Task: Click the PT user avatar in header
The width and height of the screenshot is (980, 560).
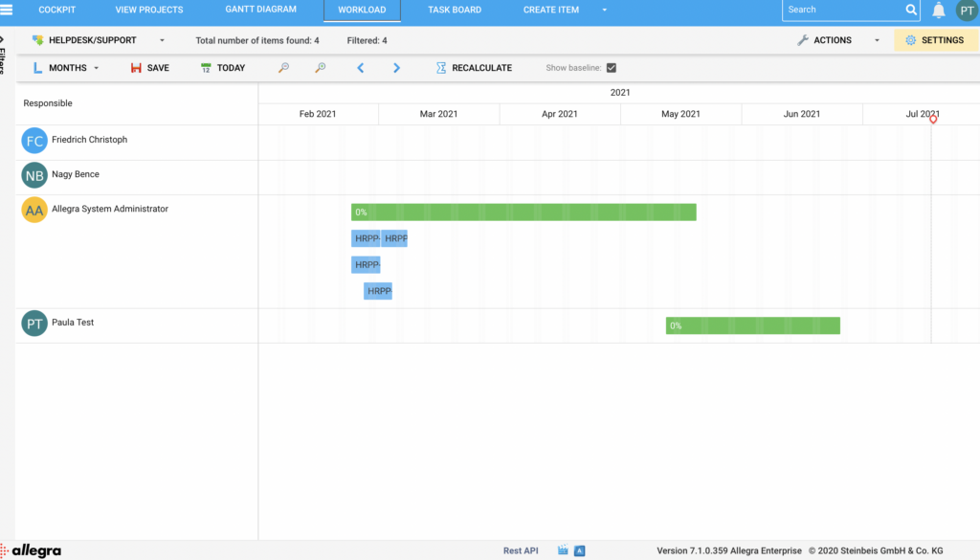Action: click(x=967, y=11)
